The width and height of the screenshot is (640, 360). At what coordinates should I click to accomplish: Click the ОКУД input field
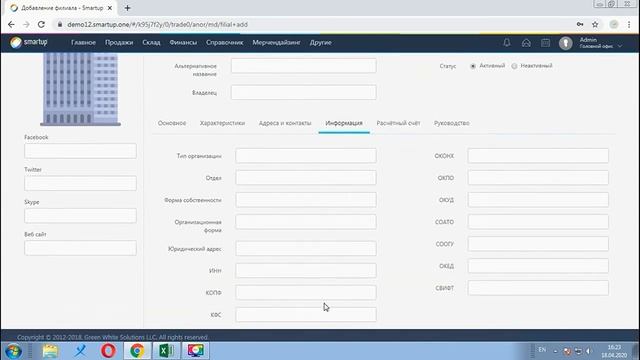[538, 200]
